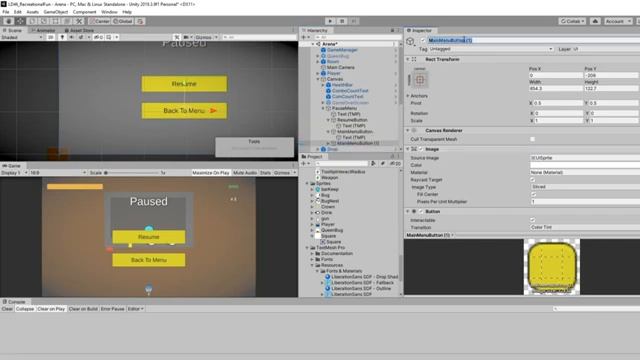Click the Step frame button
Screen dimensions: 640x360
[354, 21]
